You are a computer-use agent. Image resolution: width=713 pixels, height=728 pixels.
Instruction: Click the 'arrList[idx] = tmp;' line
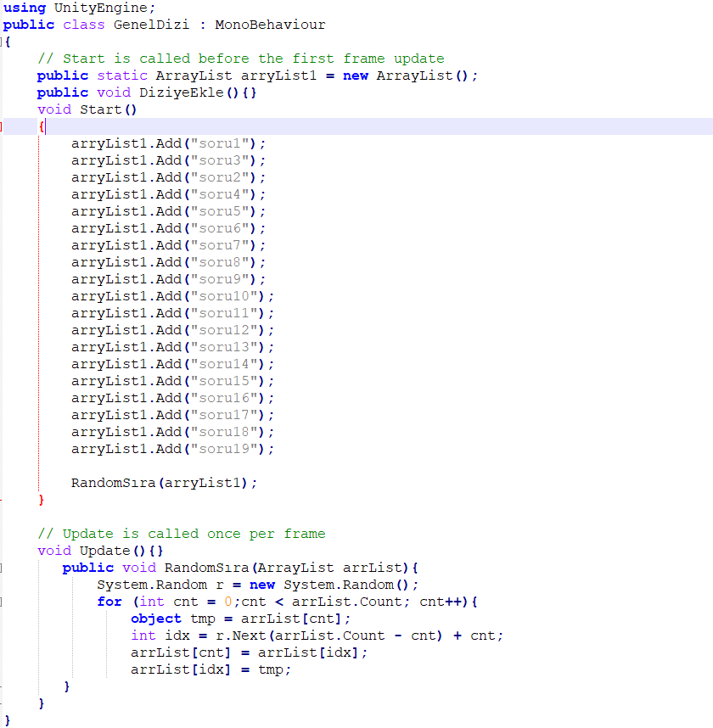pos(211,669)
